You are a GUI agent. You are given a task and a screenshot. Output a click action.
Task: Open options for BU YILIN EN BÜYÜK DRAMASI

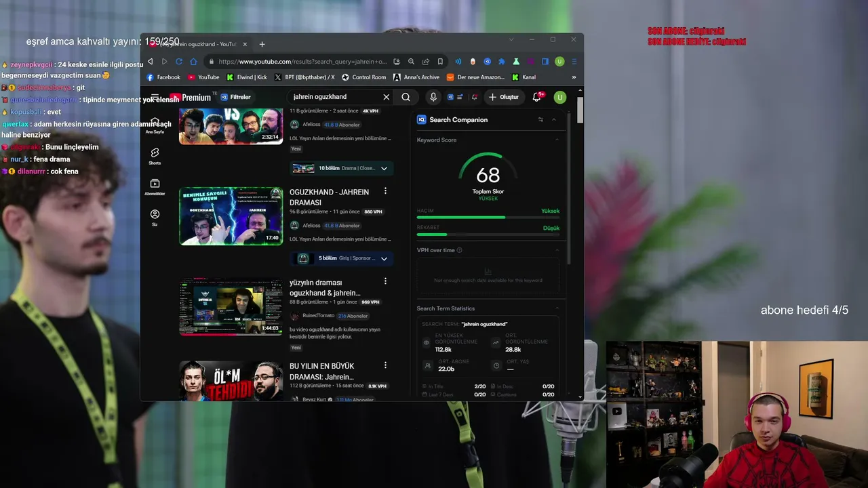(x=385, y=365)
